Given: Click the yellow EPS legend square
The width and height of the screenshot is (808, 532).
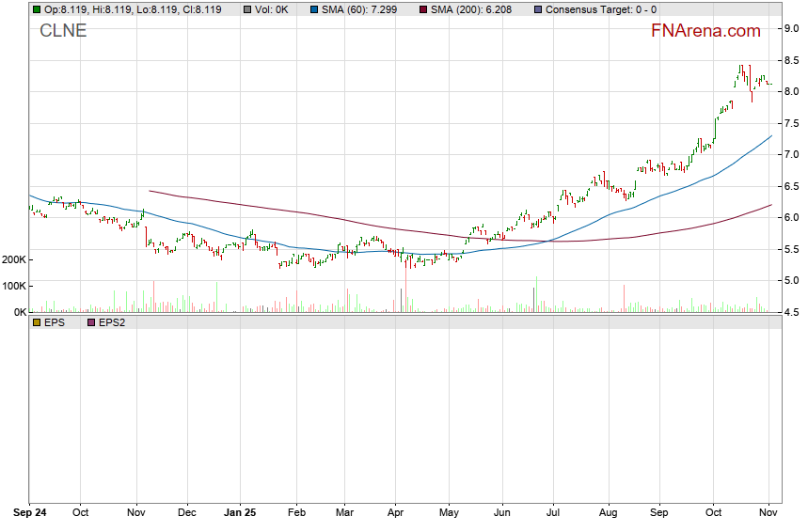Looking at the screenshot, I should pos(37,322).
